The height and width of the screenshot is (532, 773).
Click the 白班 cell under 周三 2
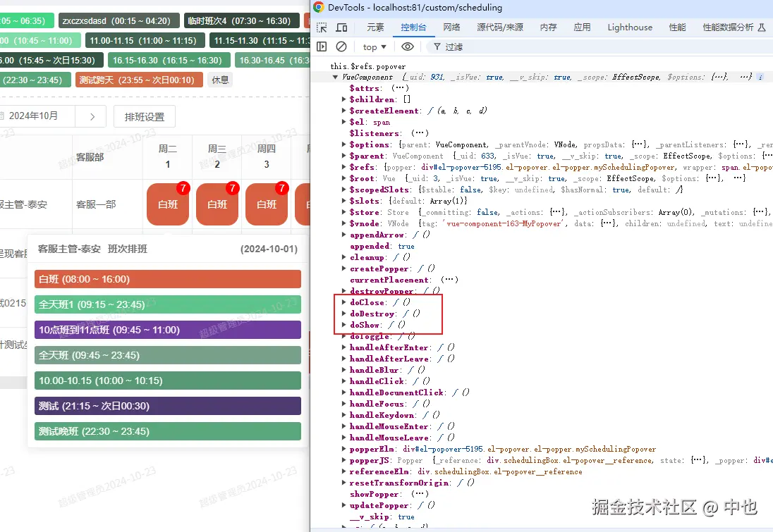[x=217, y=204]
